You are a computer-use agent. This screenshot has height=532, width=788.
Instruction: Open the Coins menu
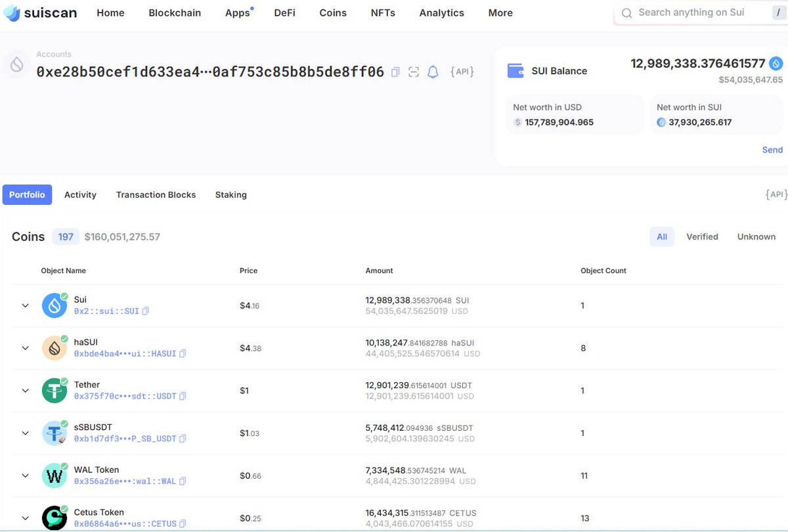click(333, 12)
